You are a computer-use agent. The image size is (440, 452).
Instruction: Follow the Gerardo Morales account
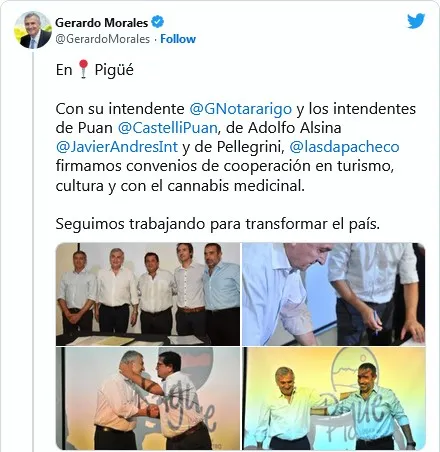tap(178, 39)
